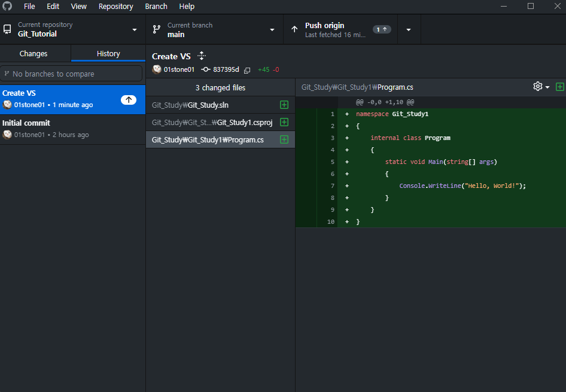The image size is (566, 392).
Task: Click diff line 3 internal class Program
Action: (x=410, y=138)
